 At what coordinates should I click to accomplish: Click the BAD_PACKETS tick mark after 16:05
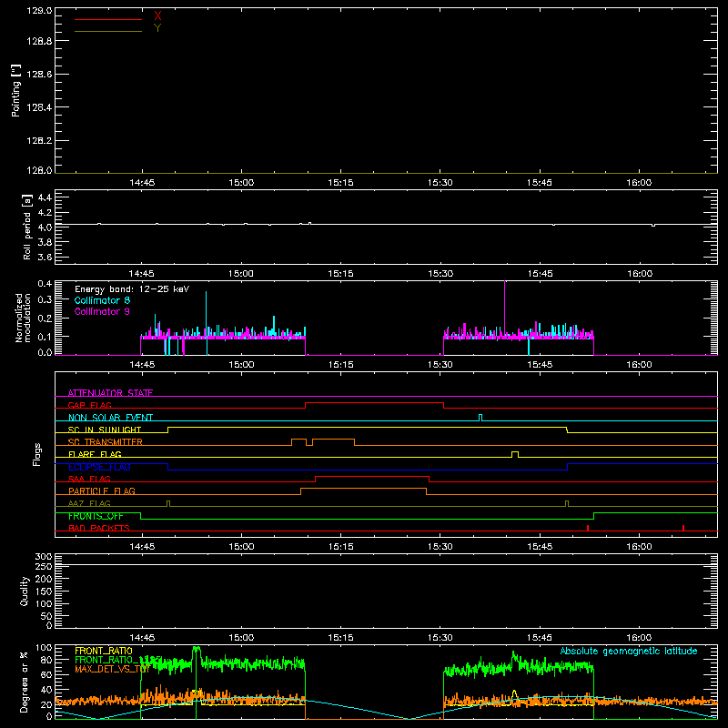(683, 528)
